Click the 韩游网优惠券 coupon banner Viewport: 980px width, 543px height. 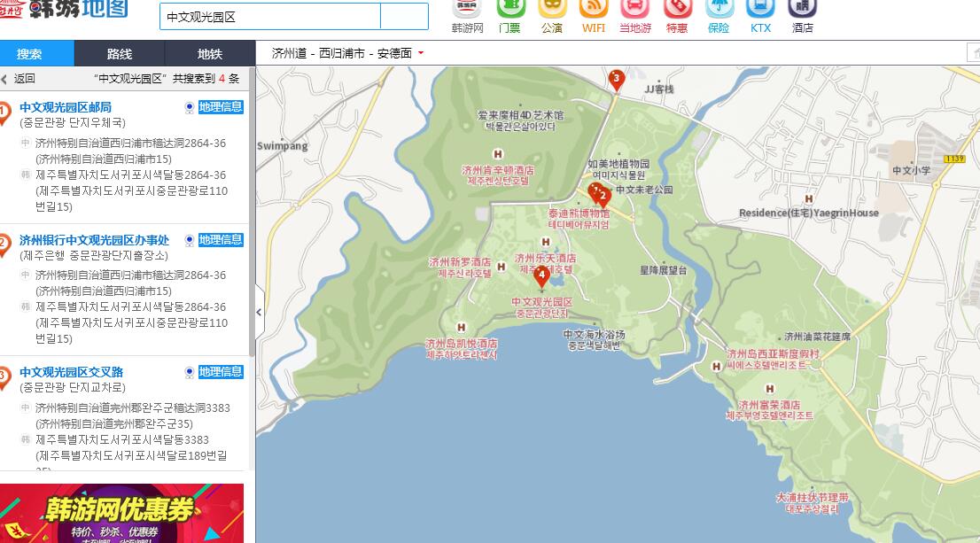click(x=121, y=513)
